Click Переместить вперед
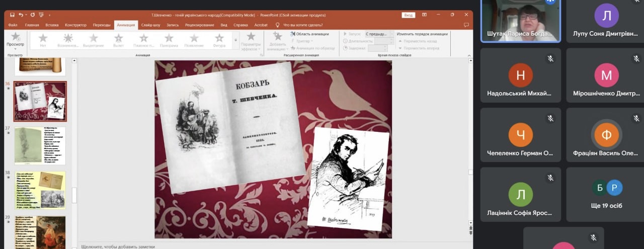This screenshot has height=249, width=644. click(x=419, y=48)
